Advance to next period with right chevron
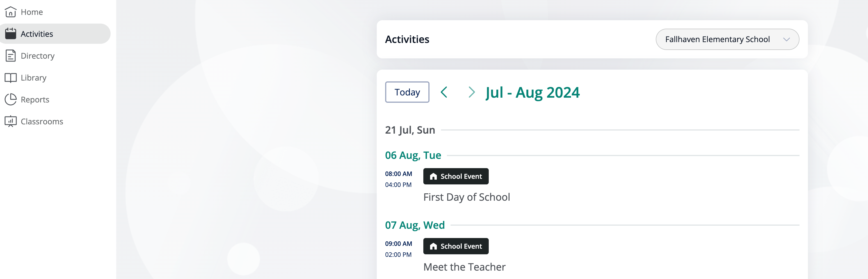 coord(471,92)
